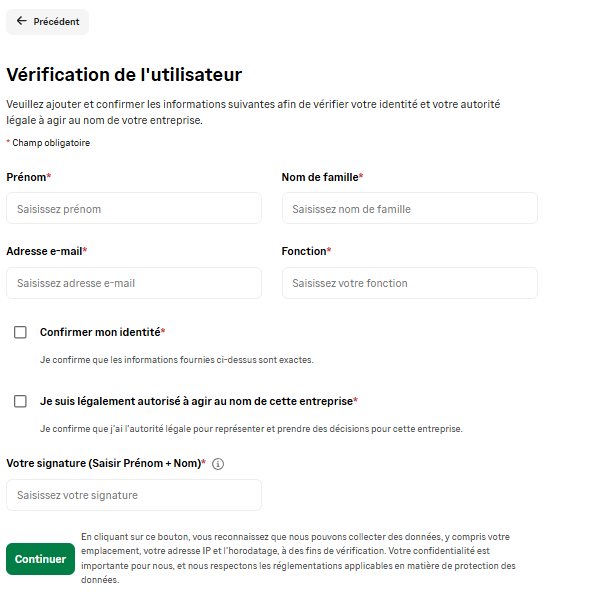Click the Vérification de l'utilisateur heading
Image resolution: width=607 pixels, height=596 pixels.
(124, 74)
